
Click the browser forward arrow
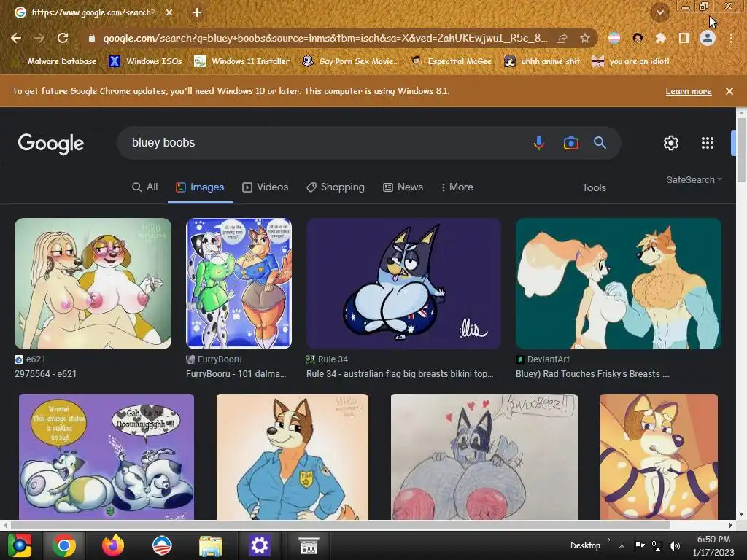point(39,38)
